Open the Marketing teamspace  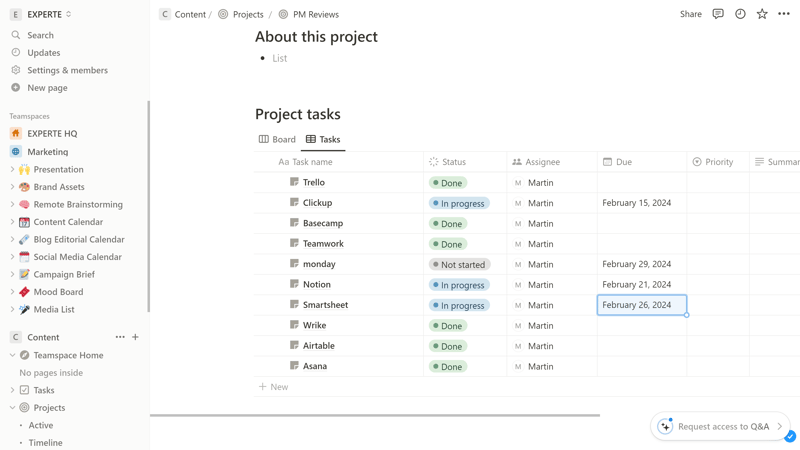point(47,152)
